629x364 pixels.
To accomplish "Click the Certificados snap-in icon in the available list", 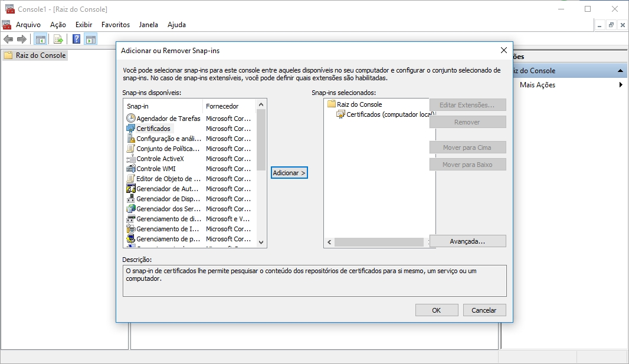I will click(131, 128).
